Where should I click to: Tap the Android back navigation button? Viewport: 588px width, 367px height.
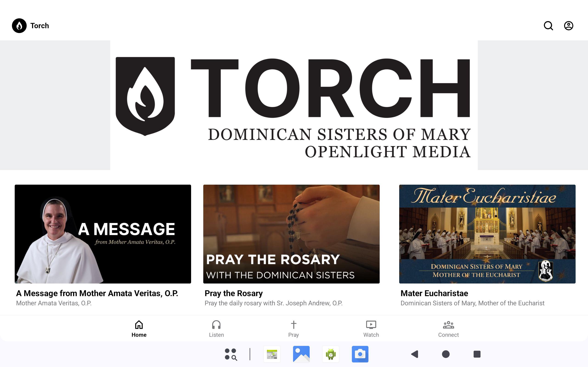tap(415, 354)
